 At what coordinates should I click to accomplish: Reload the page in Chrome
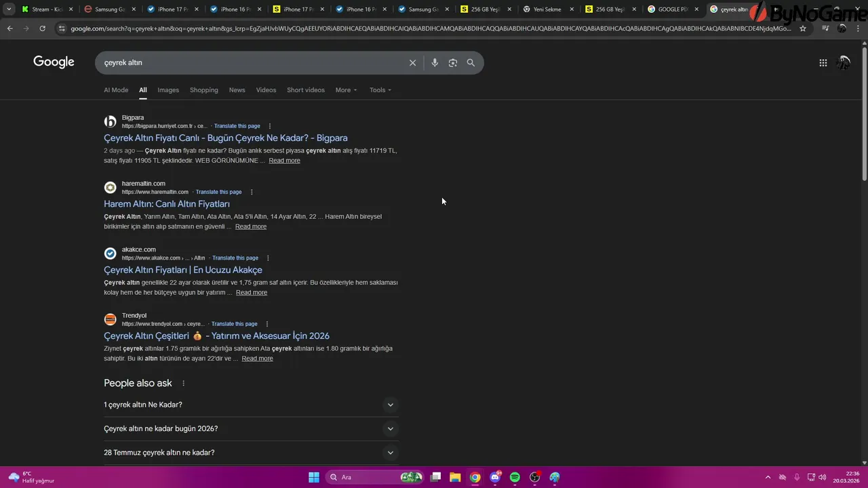[42, 28]
